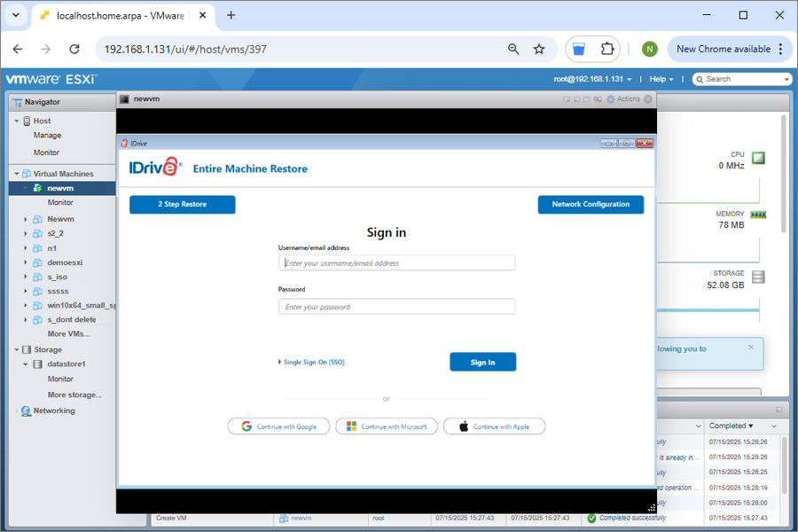Sort tasks by the Completed column

(731, 426)
